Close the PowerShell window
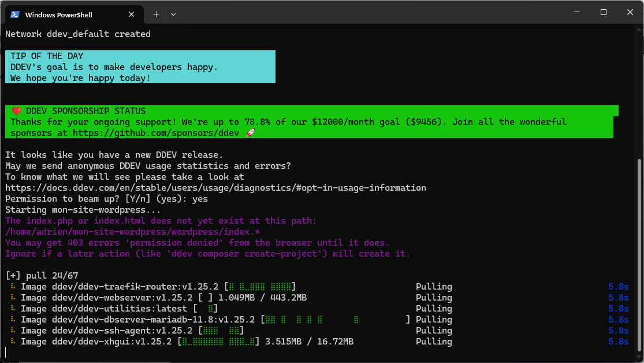Image resolution: width=644 pixels, height=363 pixels. 630,12
